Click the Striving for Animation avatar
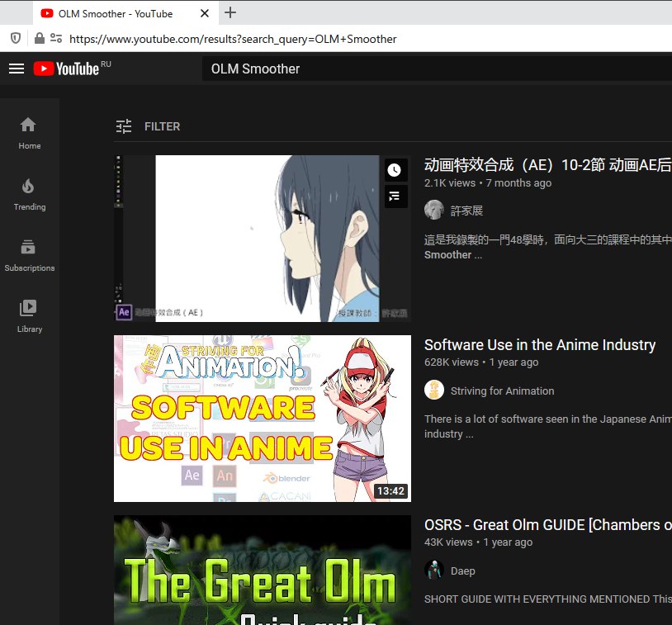Viewport: 672px width, 625px height. point(434,390)
